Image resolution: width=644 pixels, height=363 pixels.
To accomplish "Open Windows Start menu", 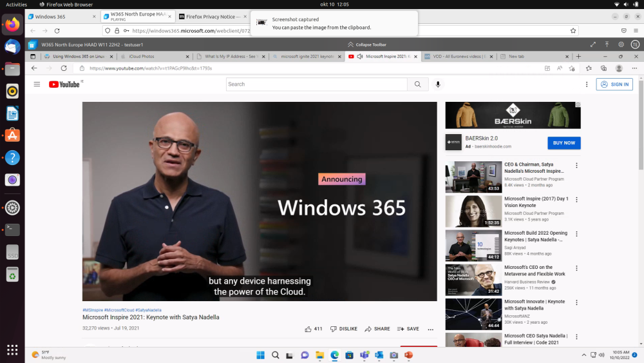I will coord(260,355).
